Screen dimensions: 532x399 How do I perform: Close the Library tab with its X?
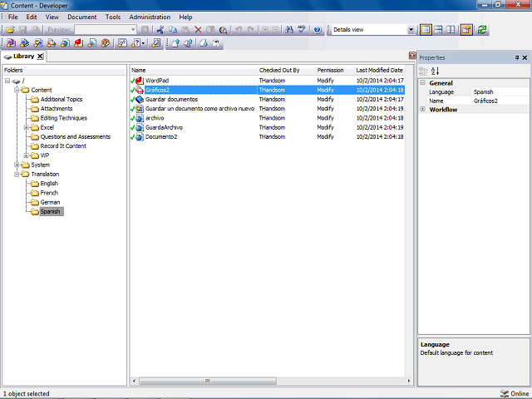coord(40,57)
